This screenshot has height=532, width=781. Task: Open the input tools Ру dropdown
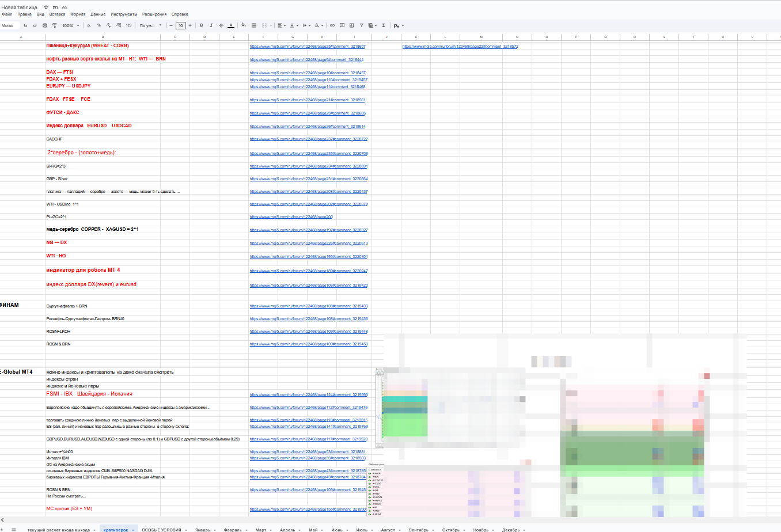[x=399, y=25]
